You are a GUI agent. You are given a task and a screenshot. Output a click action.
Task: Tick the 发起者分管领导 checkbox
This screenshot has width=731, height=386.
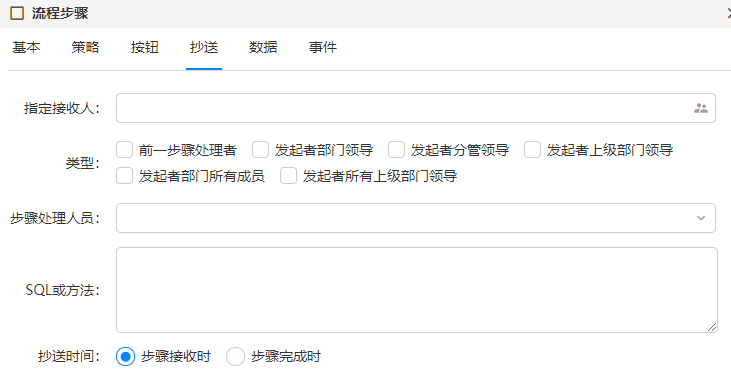coord(396,150)
